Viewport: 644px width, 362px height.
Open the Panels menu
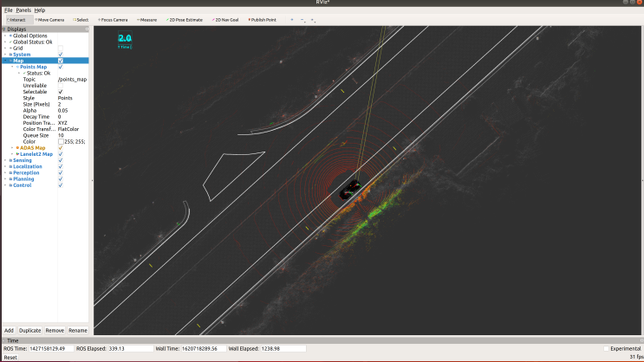click(23, 10)
